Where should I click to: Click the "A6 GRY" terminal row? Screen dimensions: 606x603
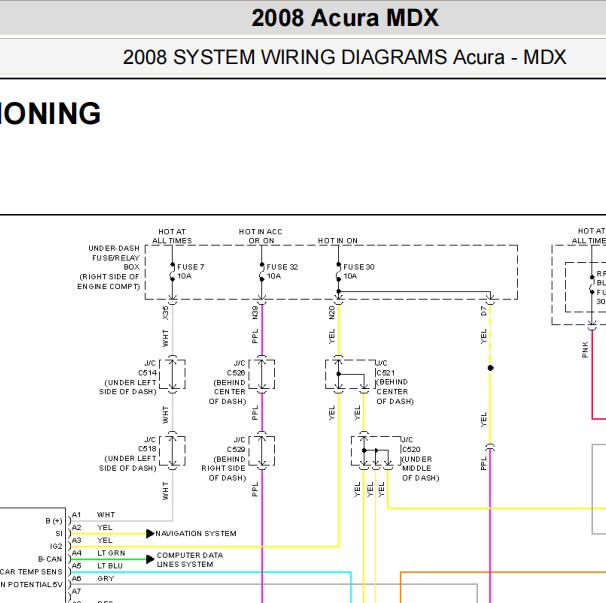click(93, 579)
